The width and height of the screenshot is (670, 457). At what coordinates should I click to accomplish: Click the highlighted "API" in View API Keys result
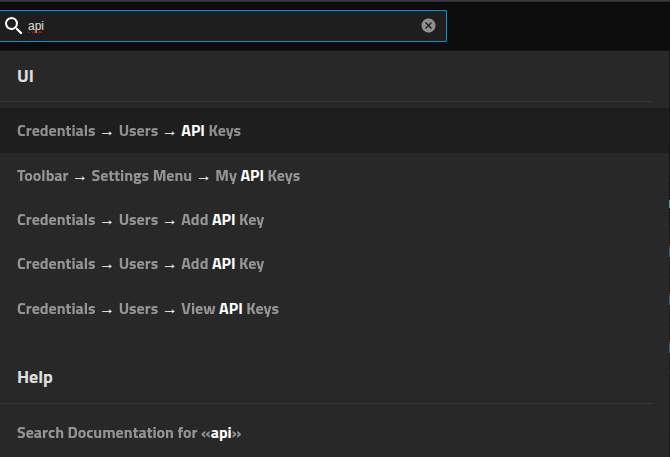pyautogui.click(x=231, y=309)
